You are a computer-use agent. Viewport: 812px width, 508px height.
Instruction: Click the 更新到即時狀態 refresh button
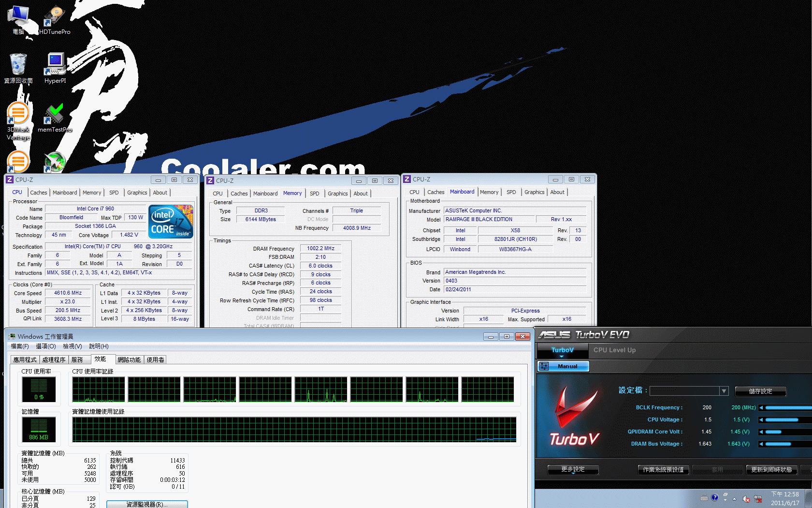point(771,470)
